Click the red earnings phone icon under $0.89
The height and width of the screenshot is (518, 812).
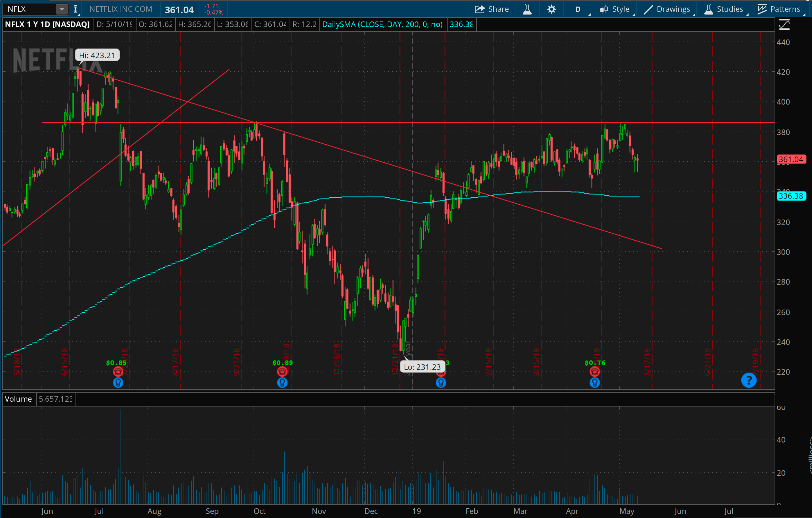point(282,372)
